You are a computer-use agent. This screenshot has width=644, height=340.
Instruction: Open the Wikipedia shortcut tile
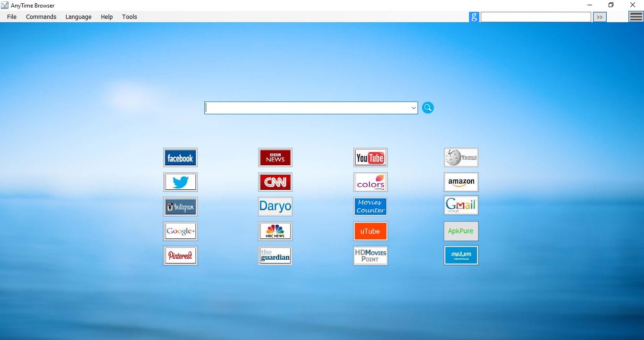(461, 158)
